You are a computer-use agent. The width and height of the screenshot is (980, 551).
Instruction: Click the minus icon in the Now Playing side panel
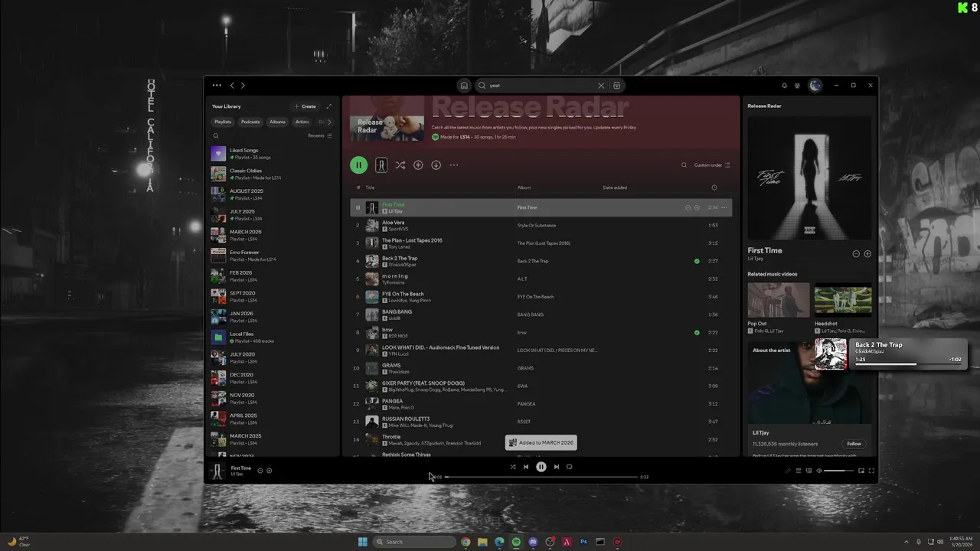(856, 253)
